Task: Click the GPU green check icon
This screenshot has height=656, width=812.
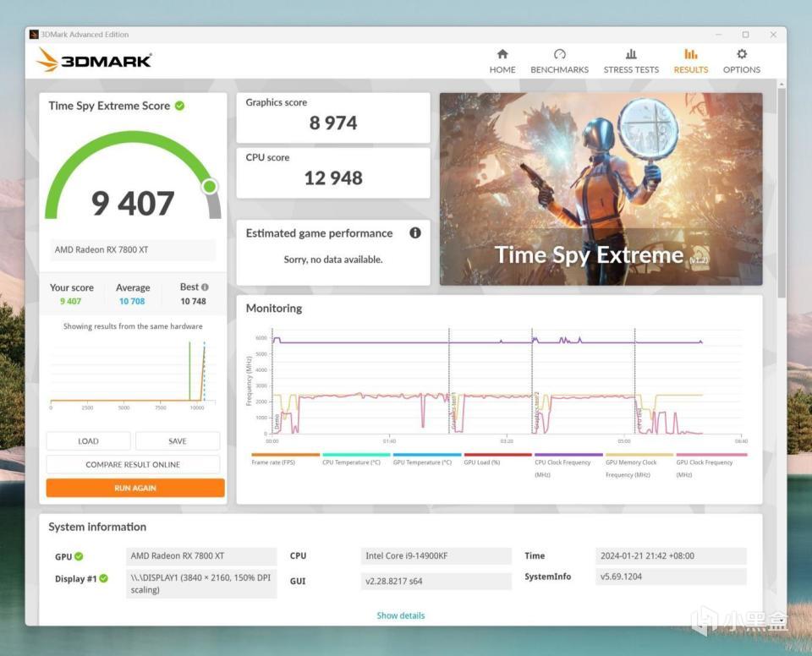Action: pos(79,556)
